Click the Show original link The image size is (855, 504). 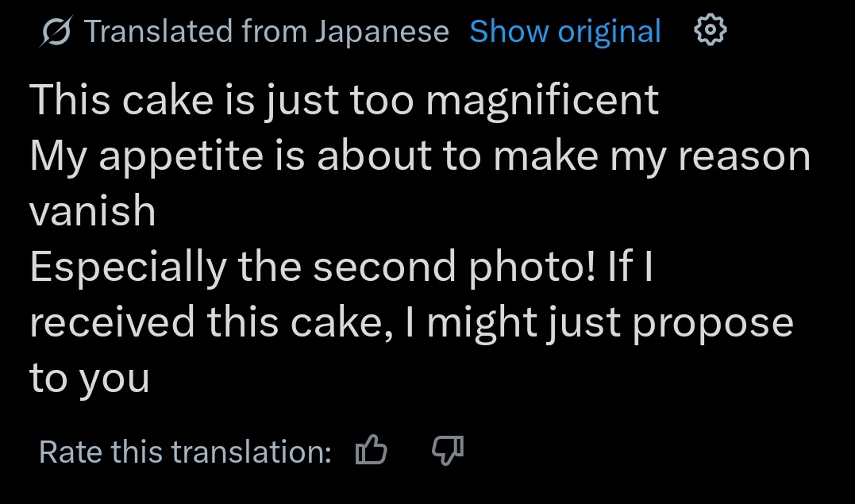pos(564,32)
